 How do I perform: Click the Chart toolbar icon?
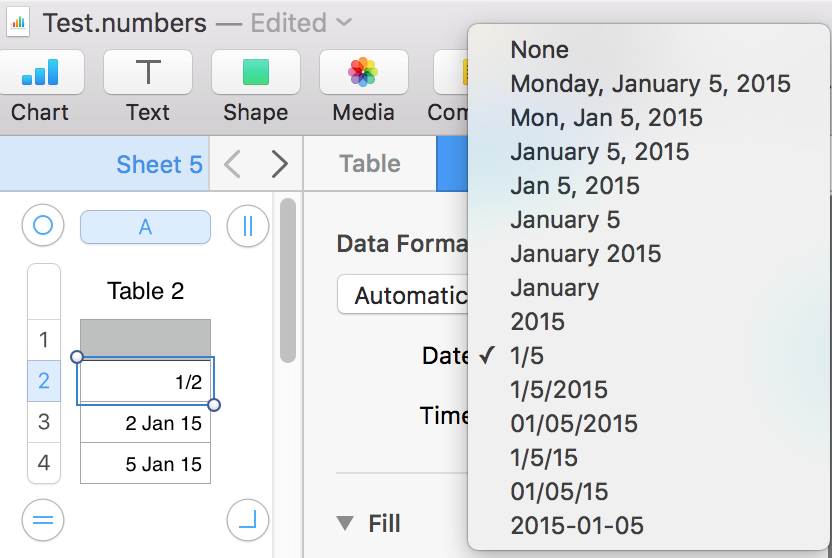pos(40,73)
